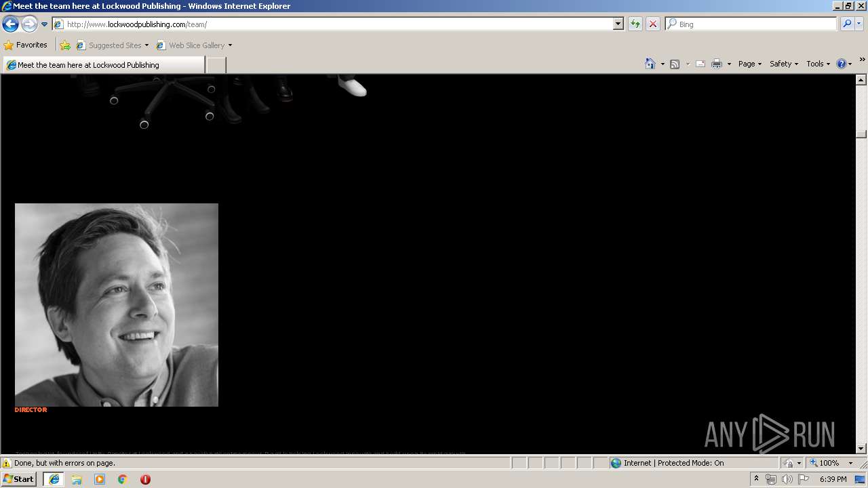The height and width of the screenshot is (488, 868).
Task: Open Windows Explorer folder taskbar icon
Action: pyautogui.click(x=77, y=479)
